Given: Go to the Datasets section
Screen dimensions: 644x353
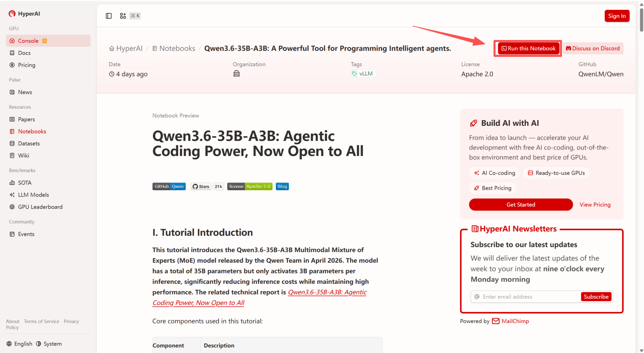Looking at the screenshot, I should click(x=29, y=143).
